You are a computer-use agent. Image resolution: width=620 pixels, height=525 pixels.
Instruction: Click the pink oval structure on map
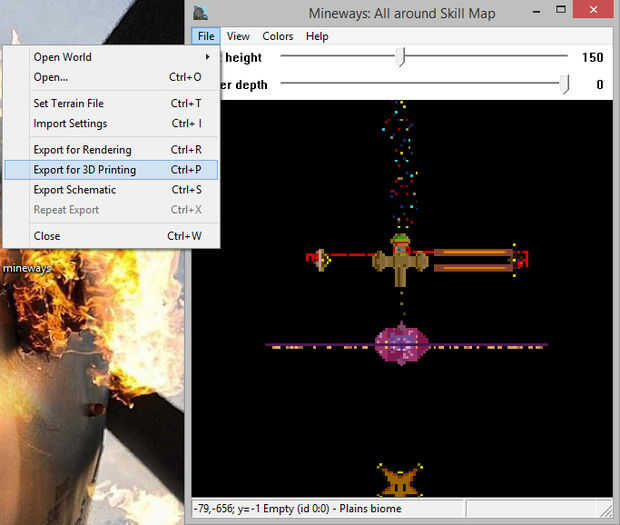401,344
